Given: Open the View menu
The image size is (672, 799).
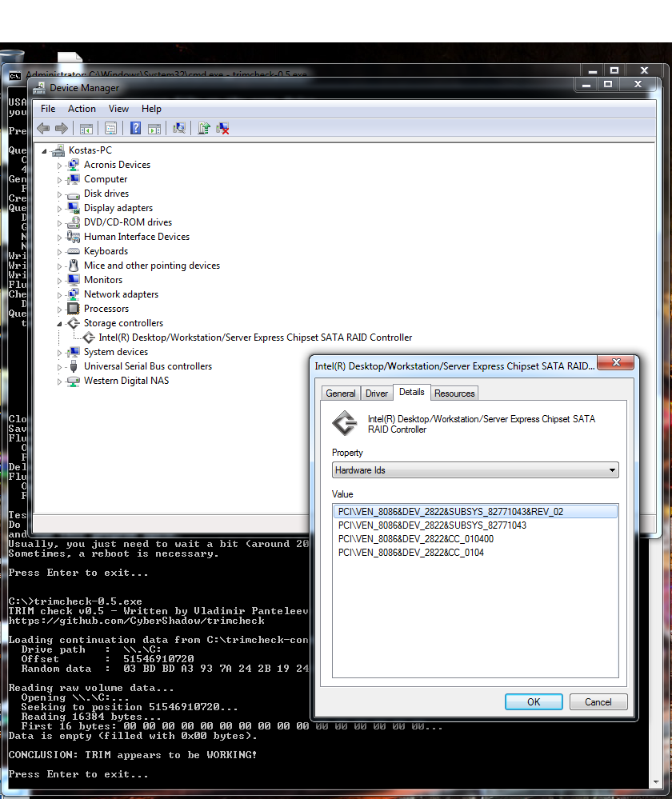Looking at the screenshot, I should click(x=118, y=109).
